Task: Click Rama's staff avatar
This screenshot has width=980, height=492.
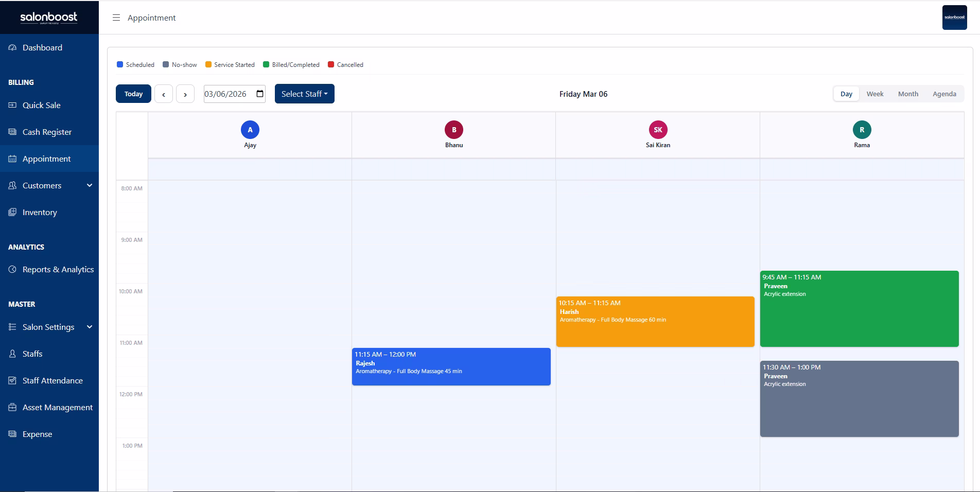Action: (862, 130)
